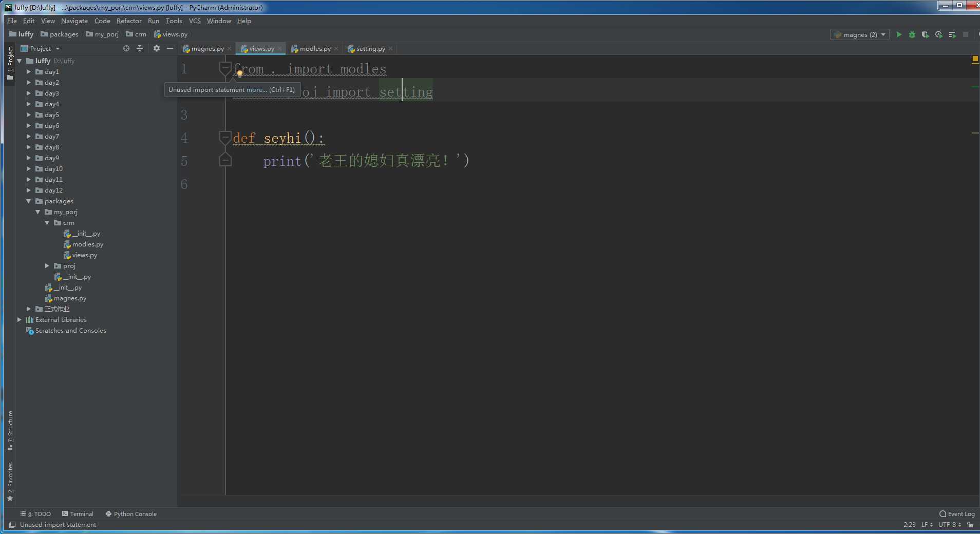Click line number 3 in the gutter
Viewport: 980px width, 534px height.
tap(184, 115)
